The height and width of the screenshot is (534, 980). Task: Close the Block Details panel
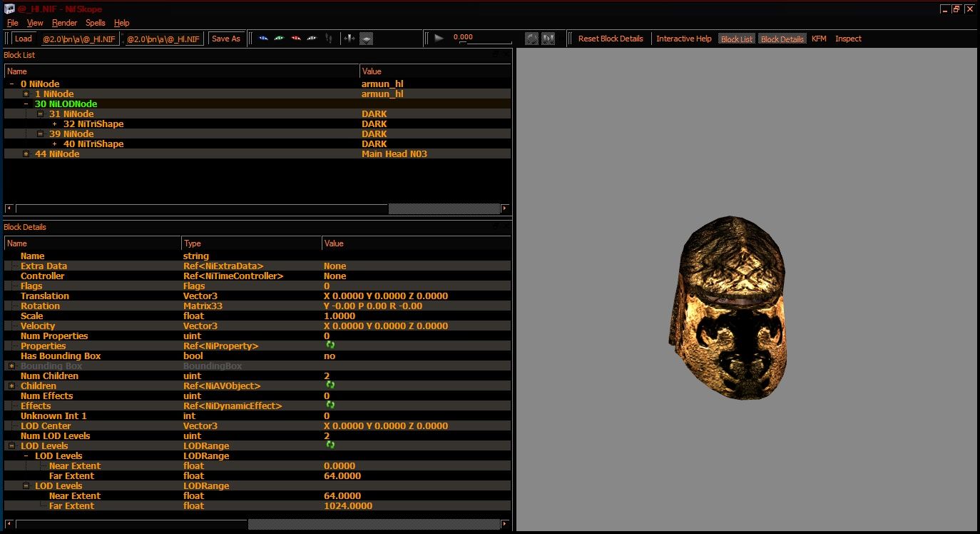pyautogui.click(x=506, y=226)
